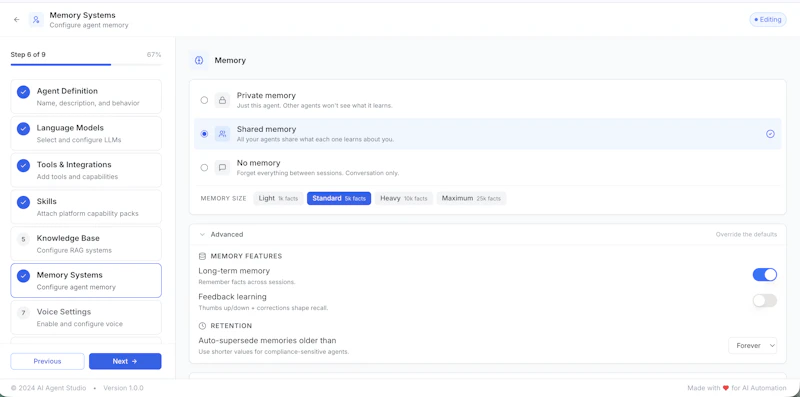Click "Use shorter values for compliance-sensitive agents." text
Viewport: 800px width, 397px height.
point(274,352)
